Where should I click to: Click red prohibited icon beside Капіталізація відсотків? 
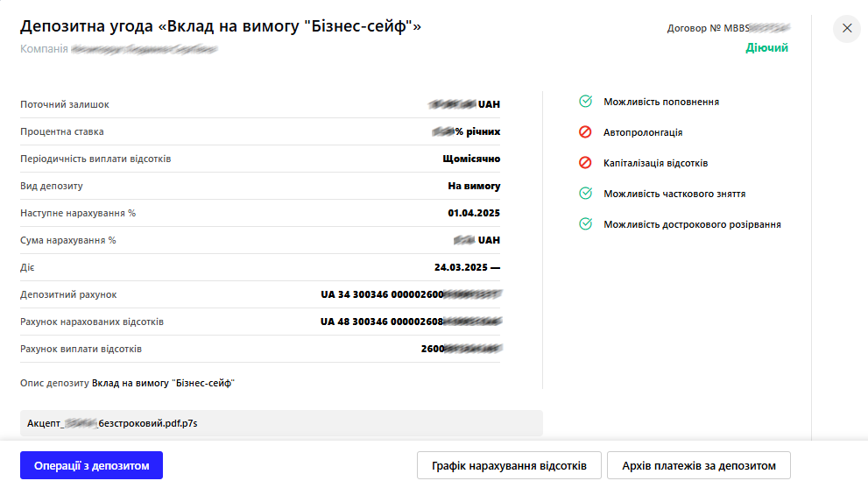click(585, 163)
